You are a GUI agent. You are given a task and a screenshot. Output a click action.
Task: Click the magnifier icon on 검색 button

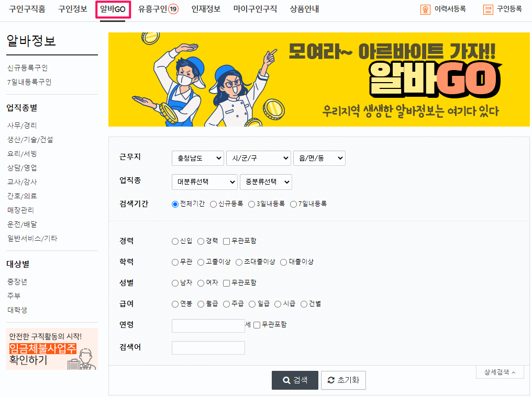coord(287,380)
